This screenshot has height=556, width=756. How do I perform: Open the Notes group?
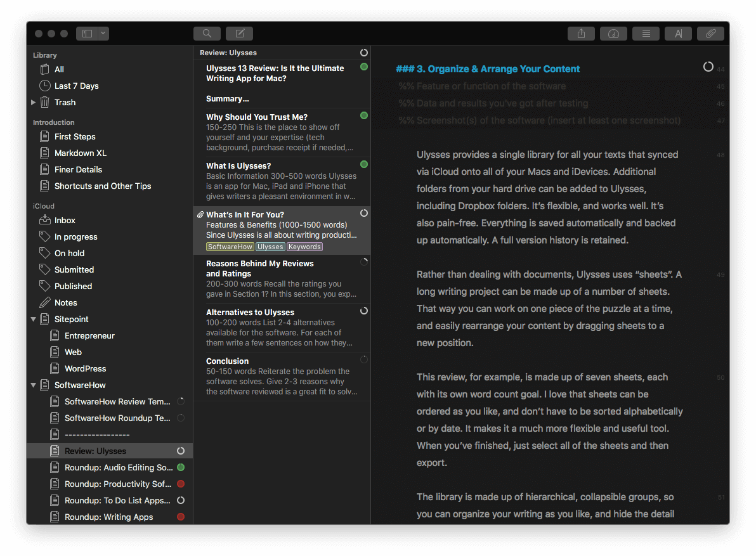[110, 302]
